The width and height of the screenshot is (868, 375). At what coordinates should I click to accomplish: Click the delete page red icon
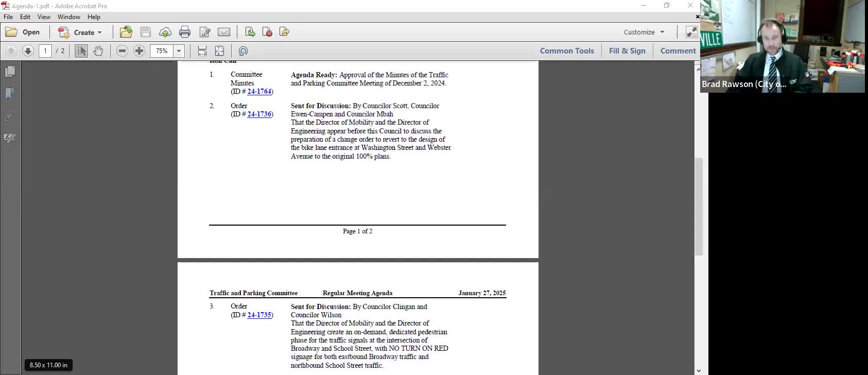pos(267,32)
